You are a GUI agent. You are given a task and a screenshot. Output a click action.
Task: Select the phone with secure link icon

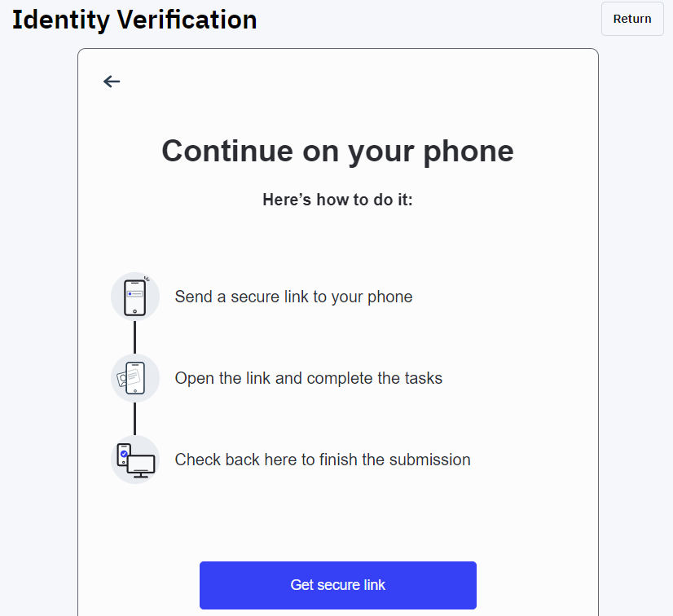134,297
